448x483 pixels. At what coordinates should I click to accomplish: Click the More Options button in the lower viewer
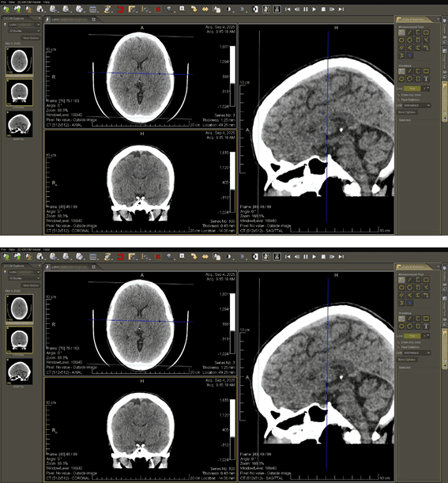(x=407, y=360)
